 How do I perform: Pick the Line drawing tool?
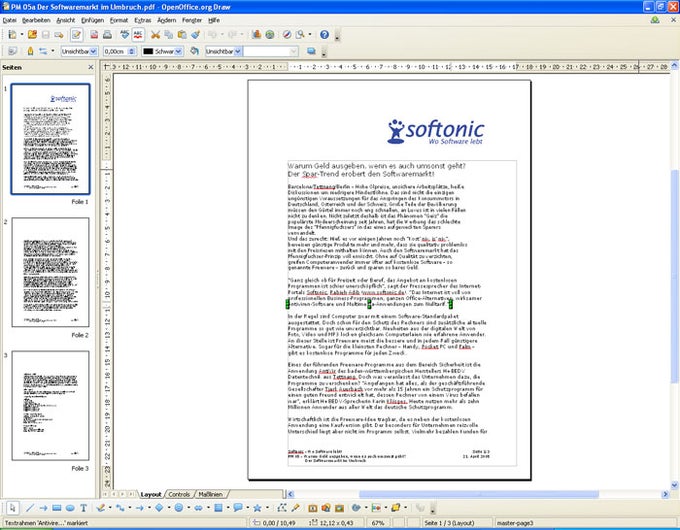pyautogui.click(x=30, y=507)
